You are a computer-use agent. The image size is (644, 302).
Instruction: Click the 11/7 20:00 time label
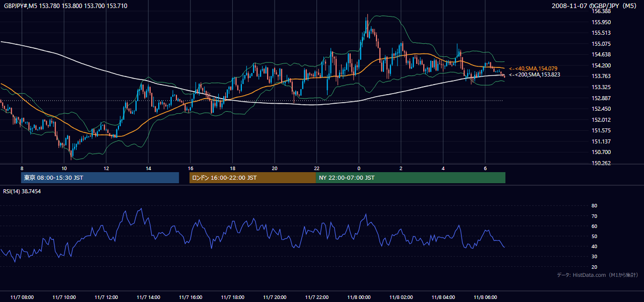coord(274,297)
